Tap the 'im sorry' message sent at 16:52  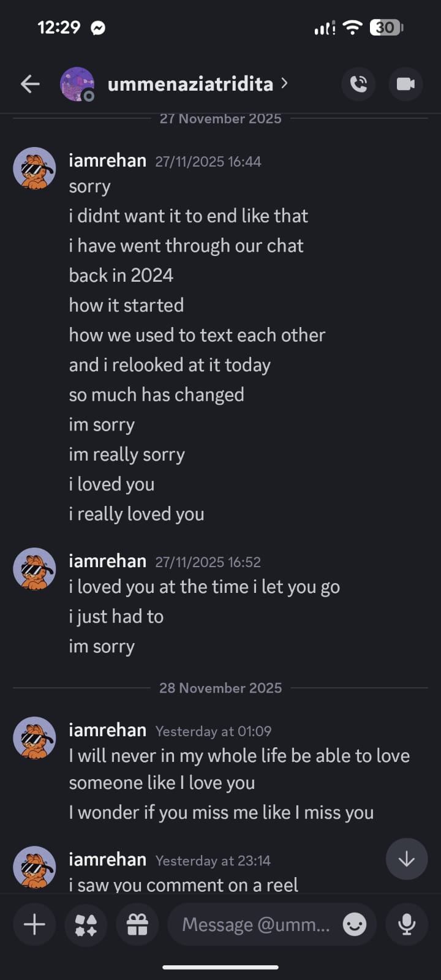[x=102, y=646]
